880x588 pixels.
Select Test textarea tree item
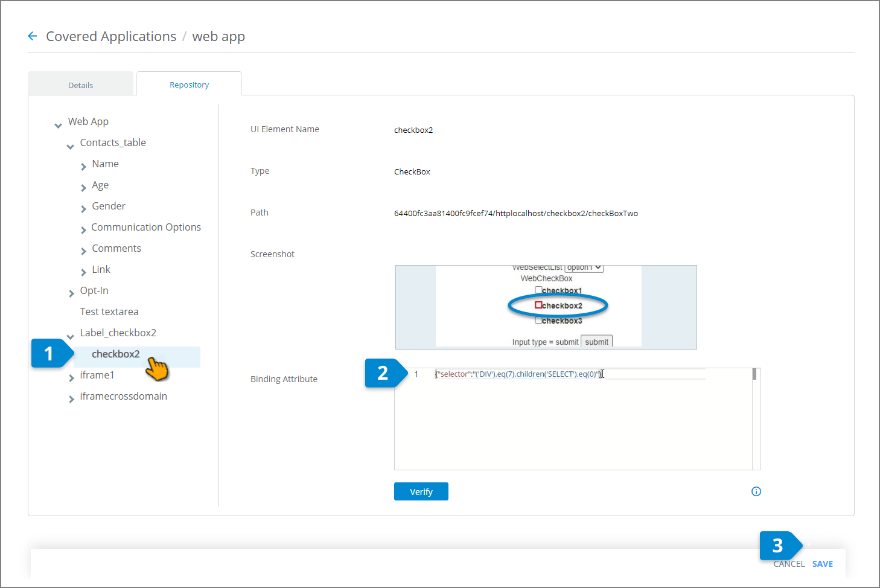(109, 312)
